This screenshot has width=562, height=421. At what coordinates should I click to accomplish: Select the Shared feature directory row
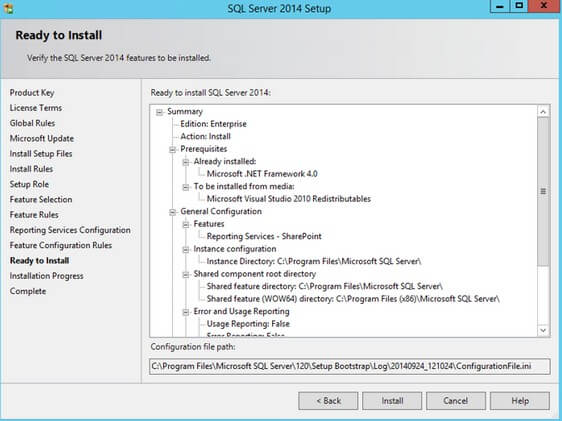(x=324, y=286)
